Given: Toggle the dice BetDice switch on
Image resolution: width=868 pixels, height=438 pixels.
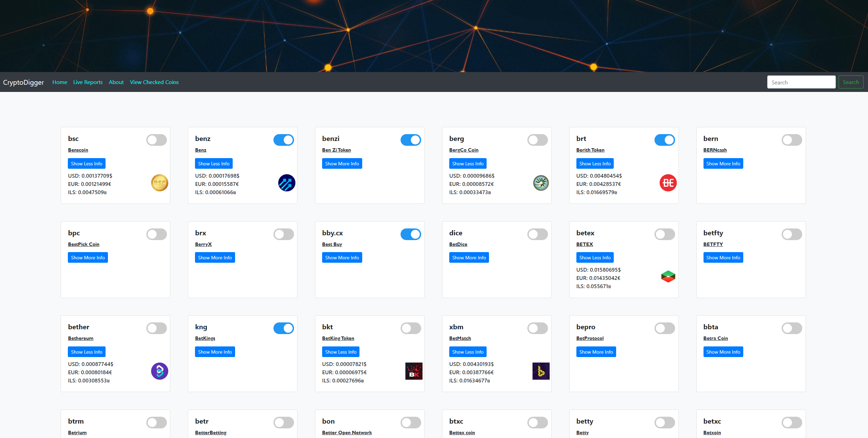Looking at the screenshot, I should tap(537, 234).
